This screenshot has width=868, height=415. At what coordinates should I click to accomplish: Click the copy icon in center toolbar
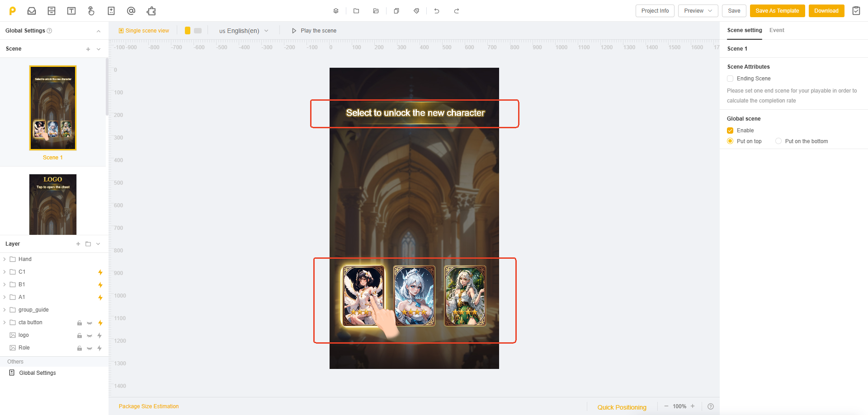[396, 11]
